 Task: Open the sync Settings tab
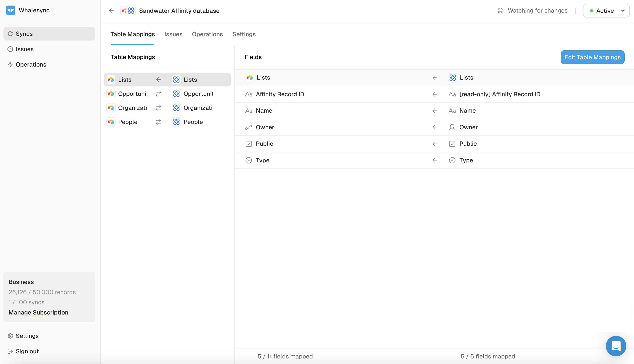(x=244, y=34)
